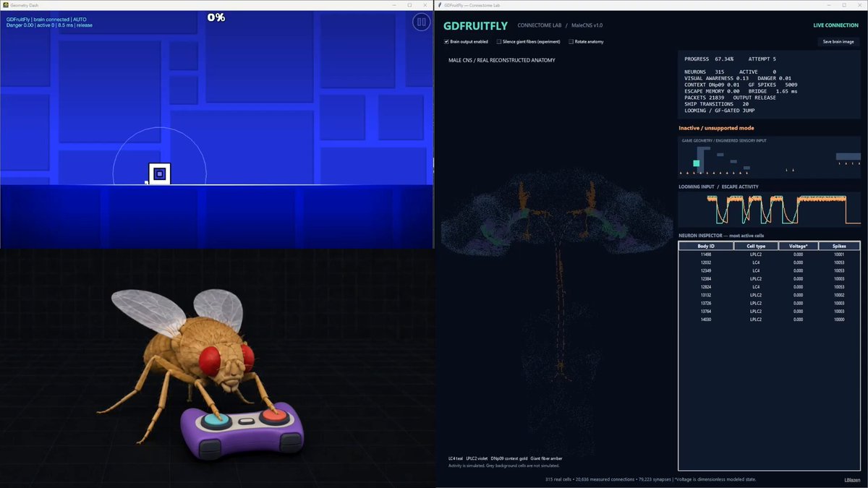Image resolution: width=868 pixels, height=488 pixels.
Task: Check the Rotate anatomy option
Action: pyautogui.click(x=571, y=42)
